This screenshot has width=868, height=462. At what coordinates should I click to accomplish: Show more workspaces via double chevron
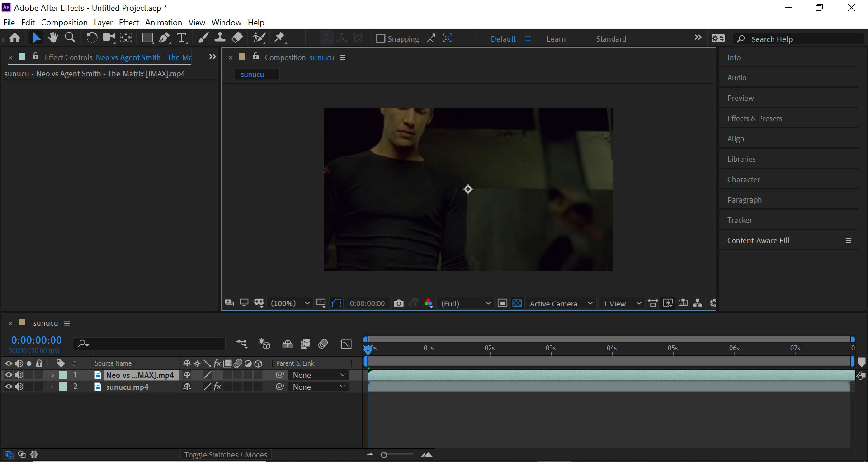(x=698, y=38)
